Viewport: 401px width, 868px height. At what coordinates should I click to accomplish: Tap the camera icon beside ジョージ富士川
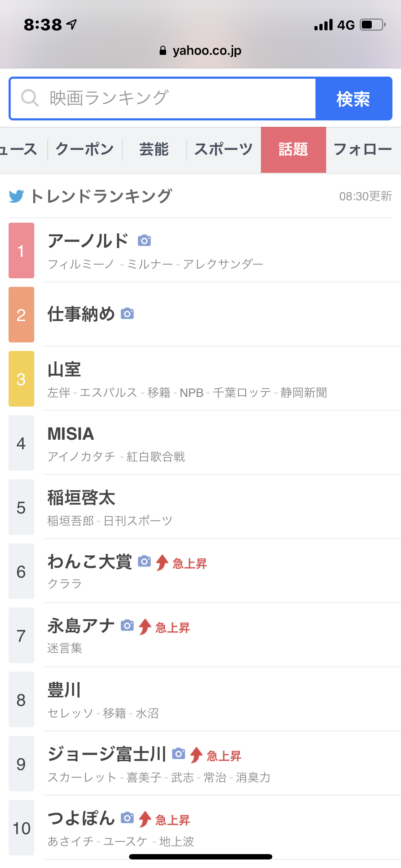179,754
